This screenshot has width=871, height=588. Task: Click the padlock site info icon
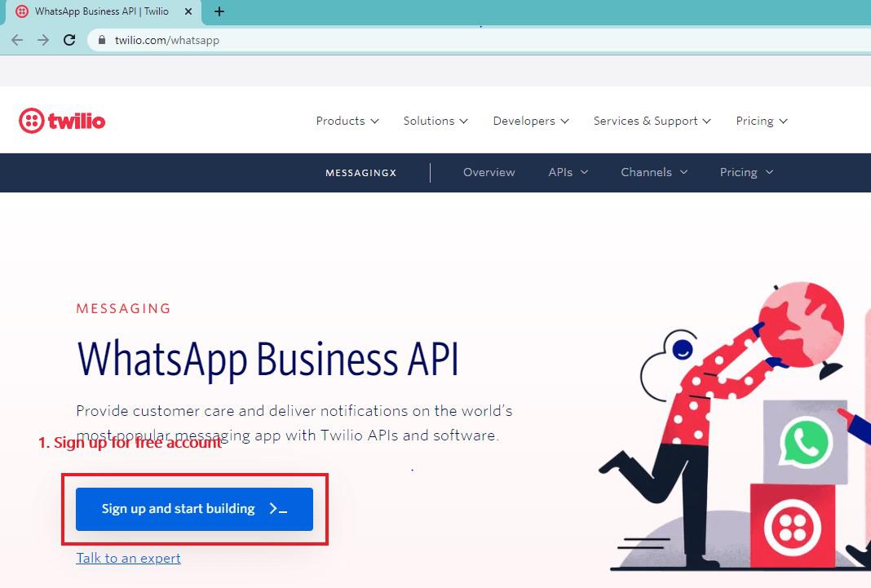tap(101, 40)
